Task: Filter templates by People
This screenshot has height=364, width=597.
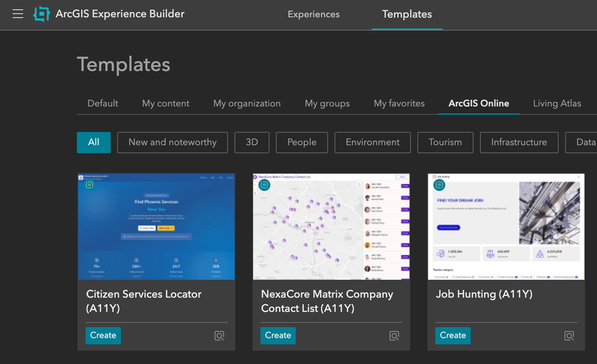Action: [x=302, y=142]
